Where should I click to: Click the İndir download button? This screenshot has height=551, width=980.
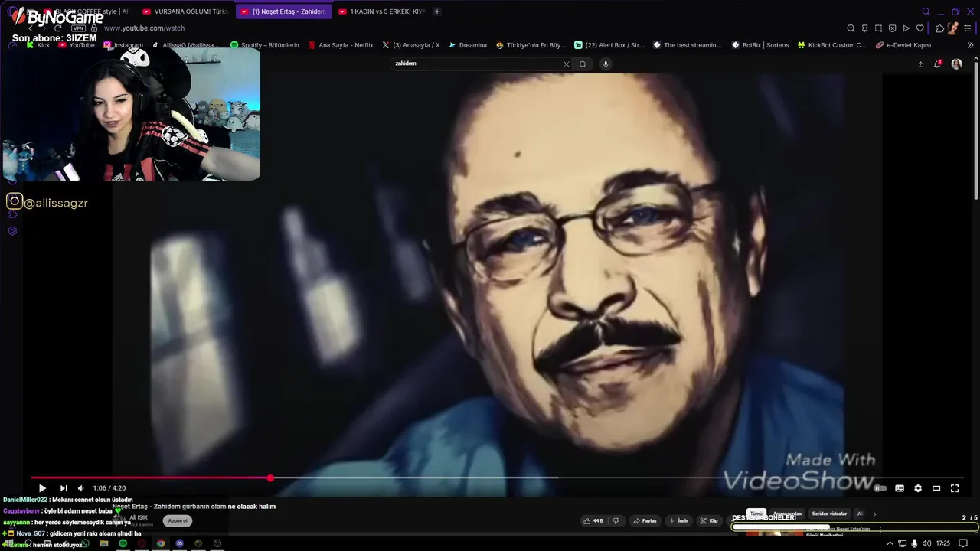pyautogui.click(x=679, y=521)
